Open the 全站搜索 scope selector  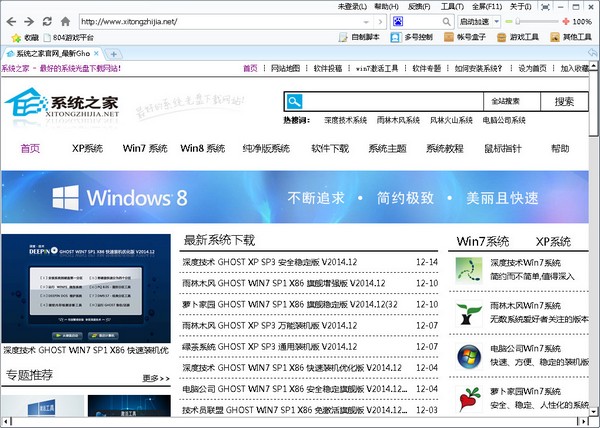512,101
